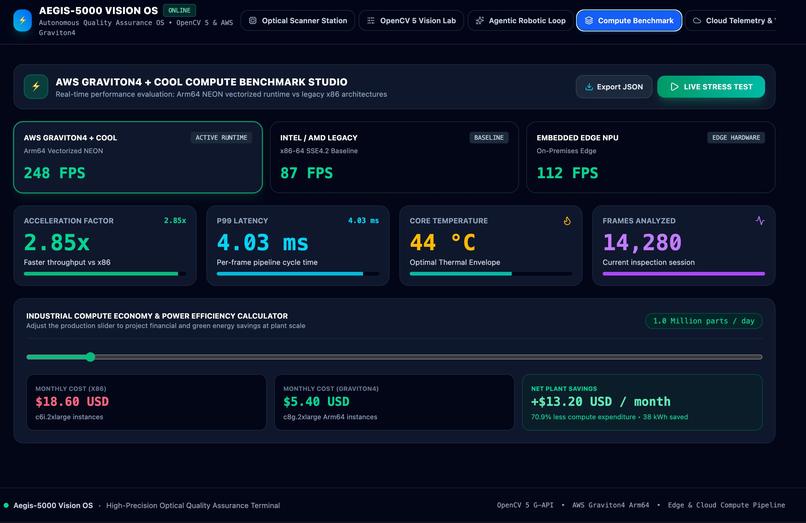Click the '112 FPS' value

point(567,173)
